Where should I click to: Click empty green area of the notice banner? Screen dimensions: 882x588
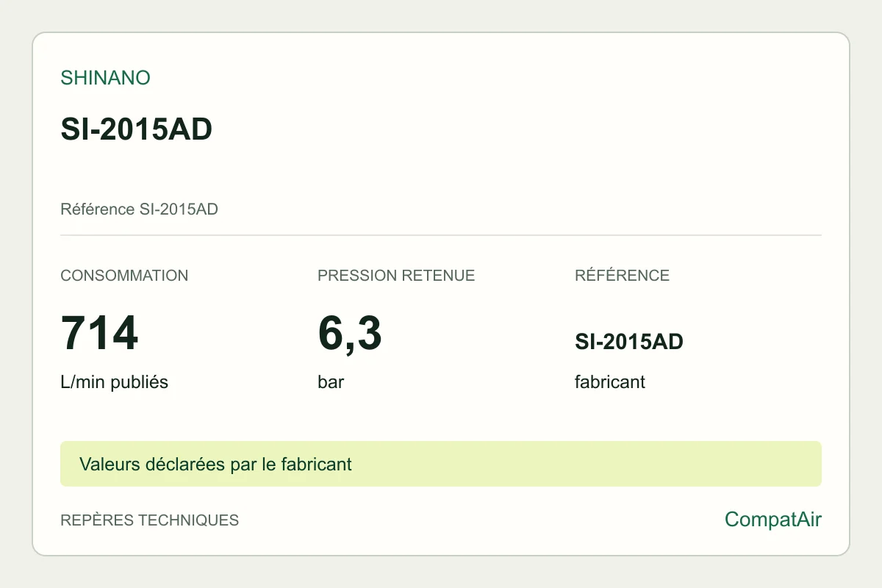click(588, 464)
